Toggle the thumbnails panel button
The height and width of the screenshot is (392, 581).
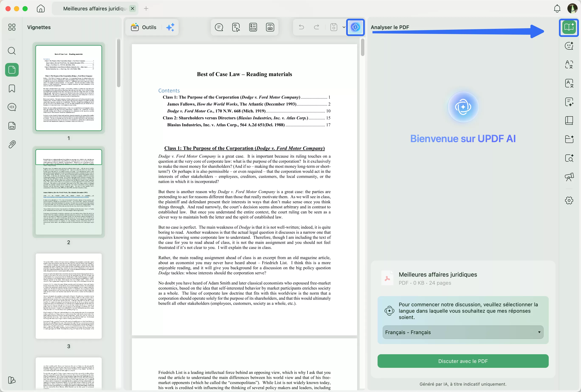(12, 70)
